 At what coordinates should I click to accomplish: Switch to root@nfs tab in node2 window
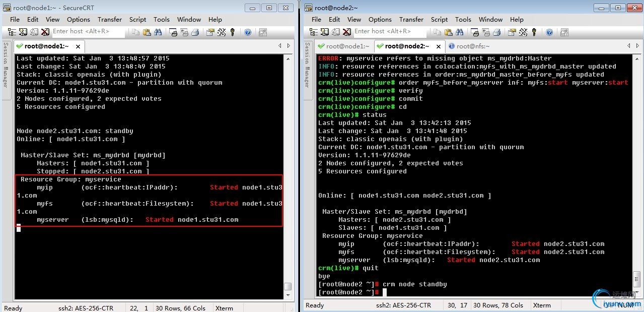[x=469, y=46]
